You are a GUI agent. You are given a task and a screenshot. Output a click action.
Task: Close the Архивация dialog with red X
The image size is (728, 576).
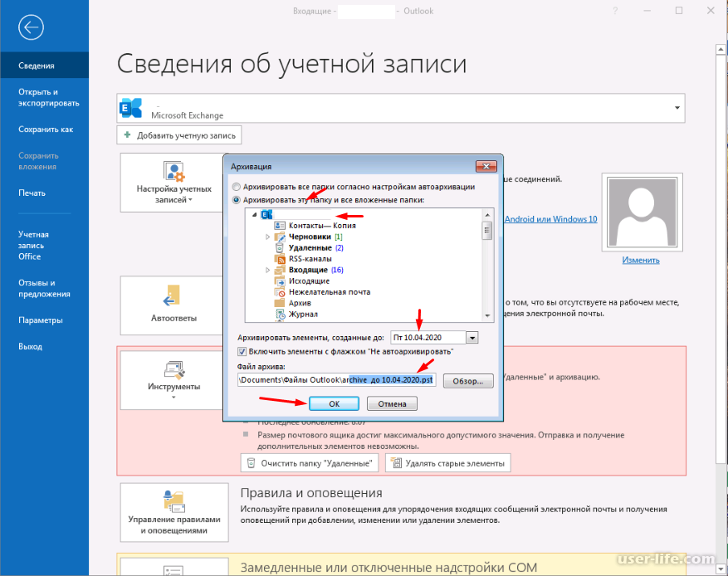click(486, 166)
